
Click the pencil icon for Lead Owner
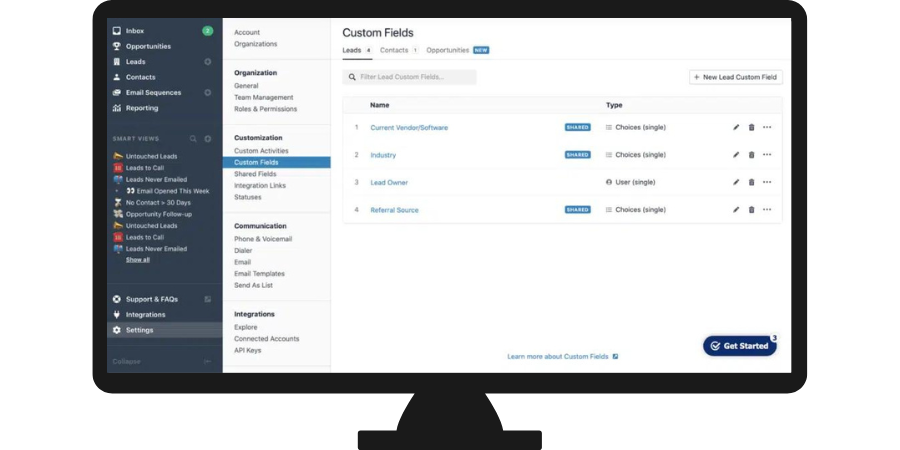[736, 182]
